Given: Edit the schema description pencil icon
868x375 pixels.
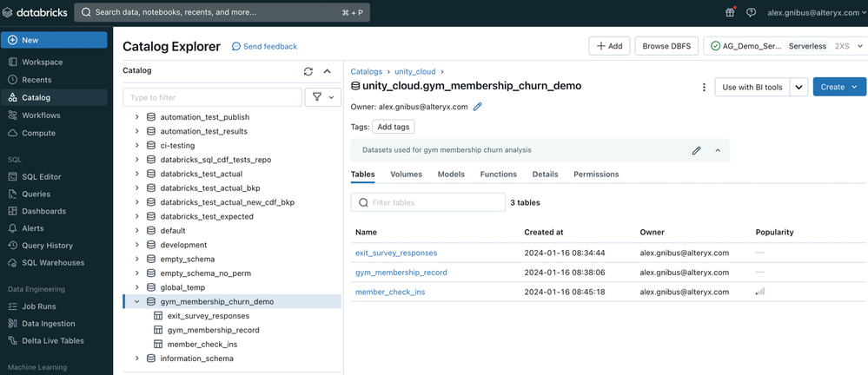Looking at the screenshot, I should pyautogui.click(x=696, y=150).
